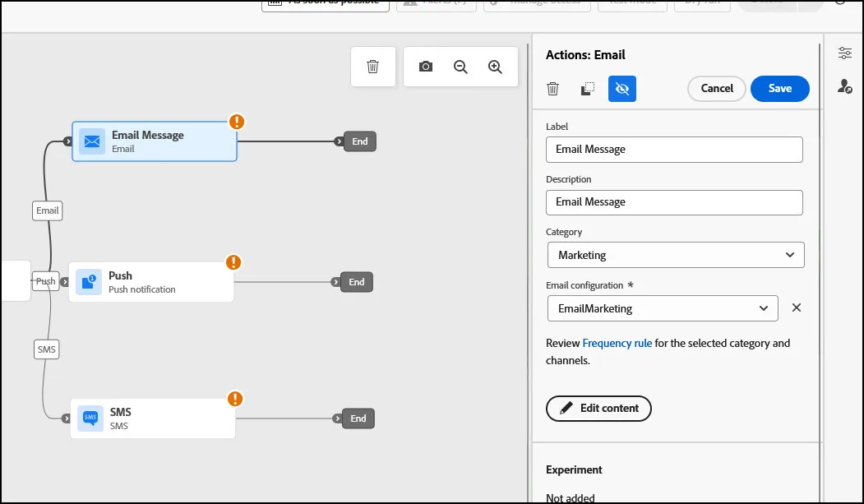
Task: Zoom out of the journey canvas
Action: 460,67
